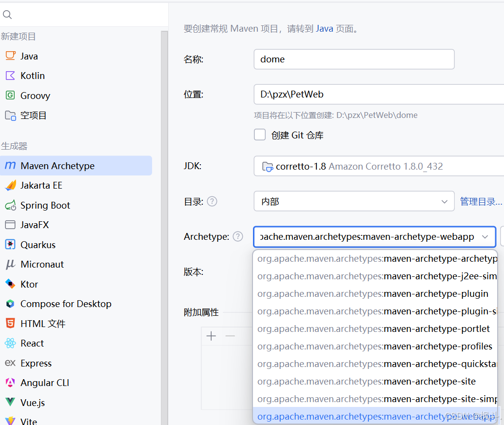
Task: Select the JavaFX window icon
Action: click(x=10, y=224)
